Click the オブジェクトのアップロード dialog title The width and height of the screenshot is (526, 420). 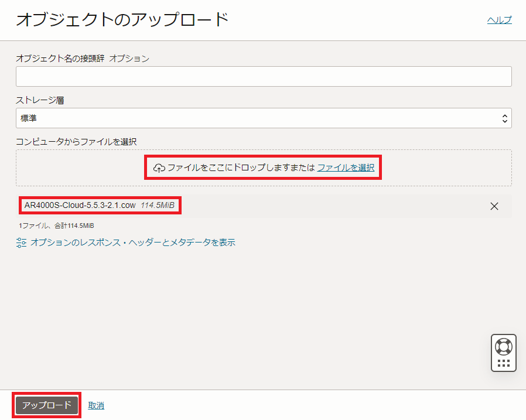tap(122, 20)
